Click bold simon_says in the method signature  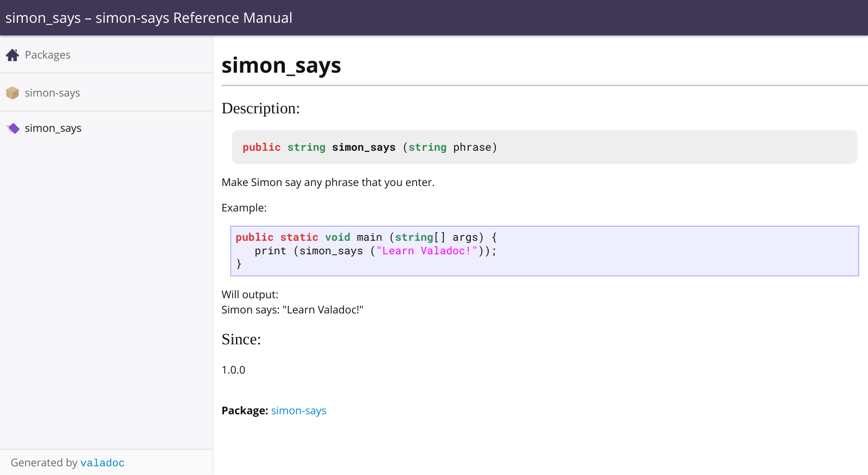(x=363, y=147)
